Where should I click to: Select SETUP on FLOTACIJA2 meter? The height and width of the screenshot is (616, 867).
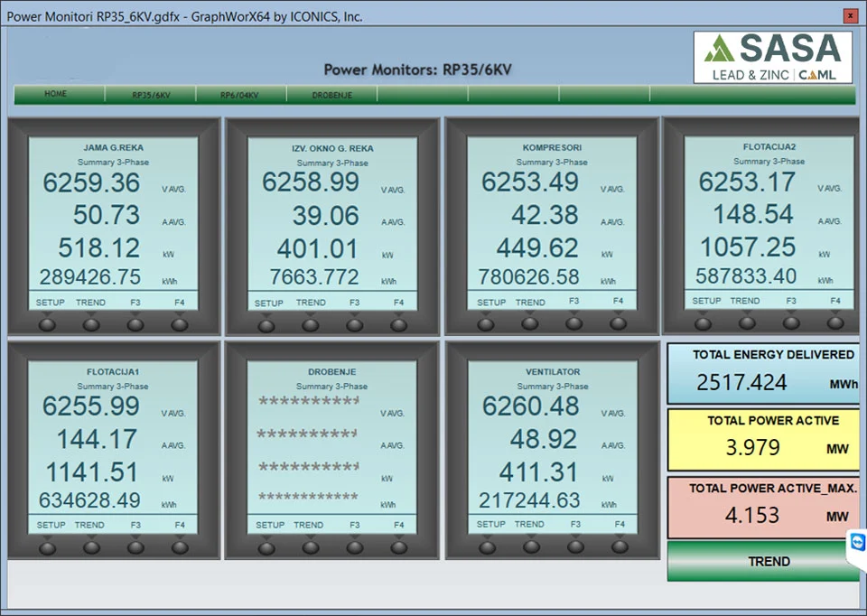tap(706, 301)
